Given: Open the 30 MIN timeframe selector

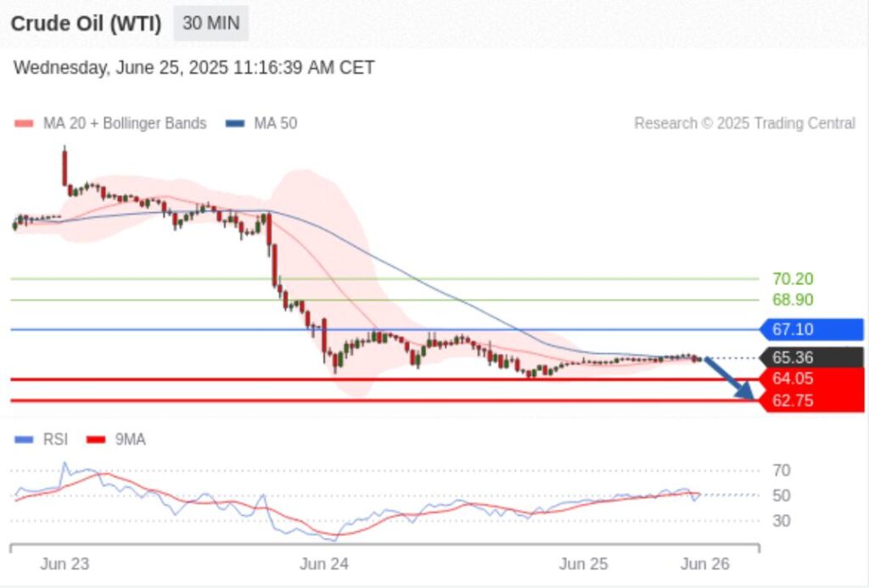Looking at the screenshot, I should (x=210, y=23).
